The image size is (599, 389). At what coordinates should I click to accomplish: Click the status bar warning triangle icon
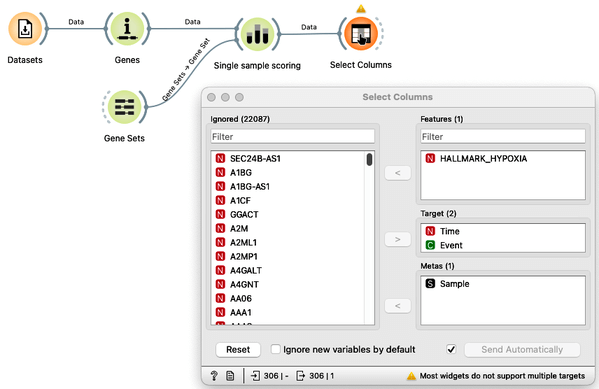pos(411,376)
